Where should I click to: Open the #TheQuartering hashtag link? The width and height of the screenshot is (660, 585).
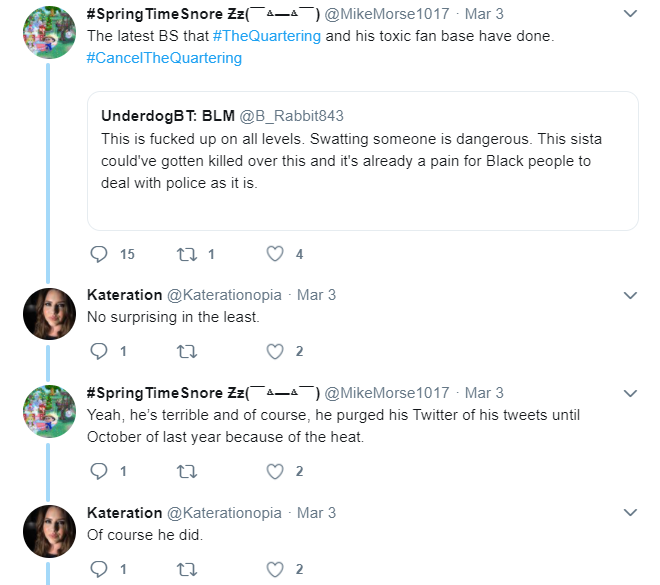point(267,36)
